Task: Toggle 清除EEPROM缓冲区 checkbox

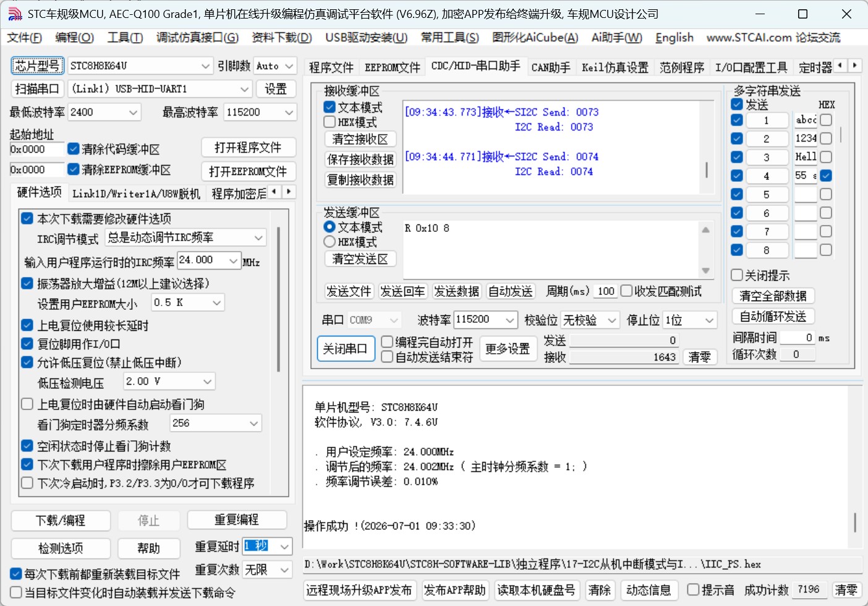Action: coord(74,169)
